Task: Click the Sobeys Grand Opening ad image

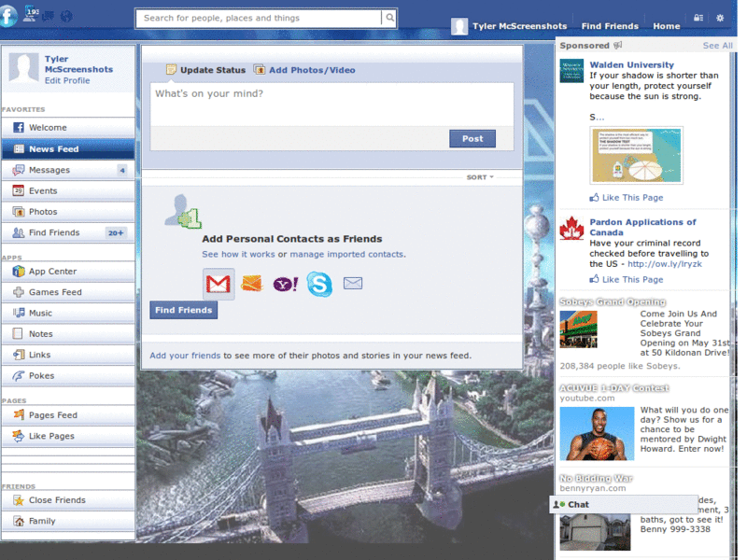Action: 578,329
